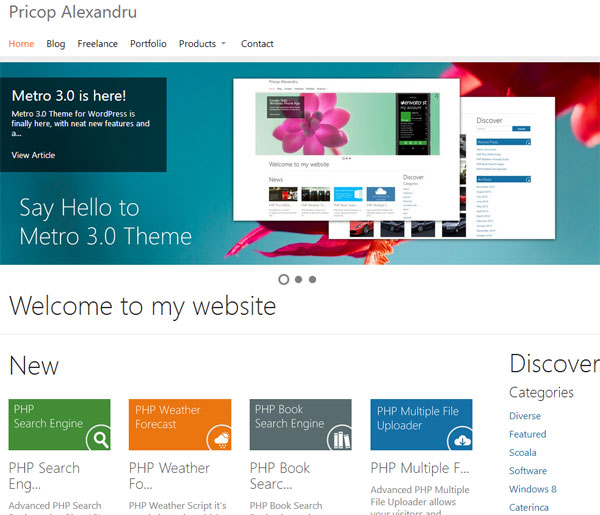
Task: Click the 'Welcome to my website' heading
Action: coord(142,306)
